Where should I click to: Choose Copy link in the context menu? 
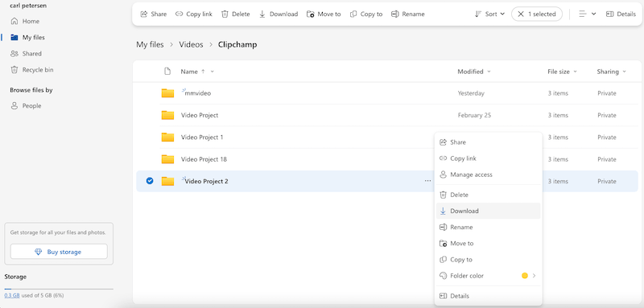coord(488,158)
